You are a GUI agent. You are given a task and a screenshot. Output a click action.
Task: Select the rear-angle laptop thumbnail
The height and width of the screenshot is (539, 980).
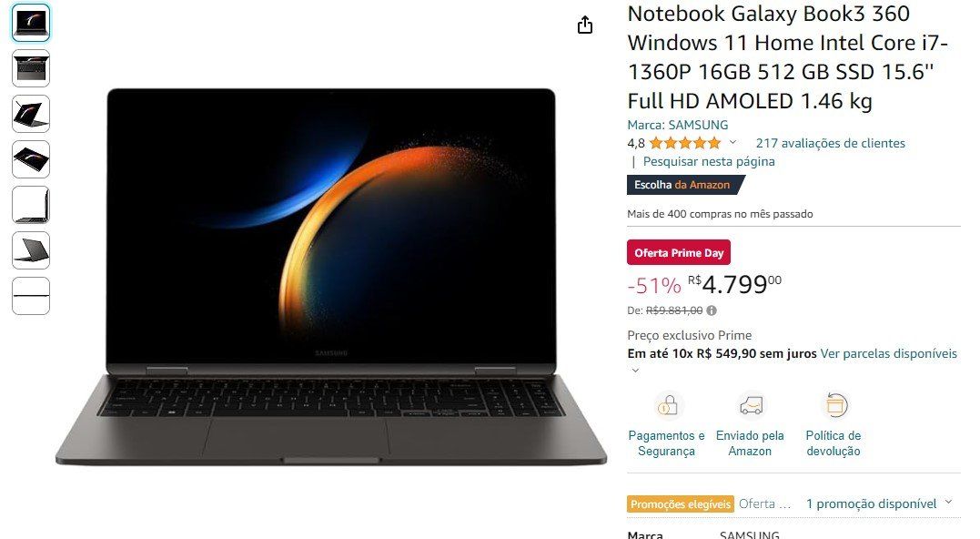click(31, 250)
